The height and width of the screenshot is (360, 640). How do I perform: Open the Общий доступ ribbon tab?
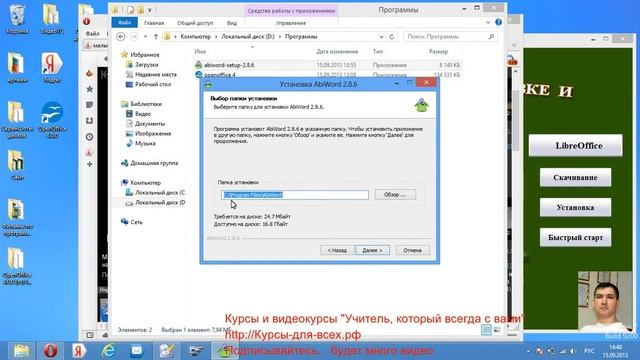pos(195,23)
